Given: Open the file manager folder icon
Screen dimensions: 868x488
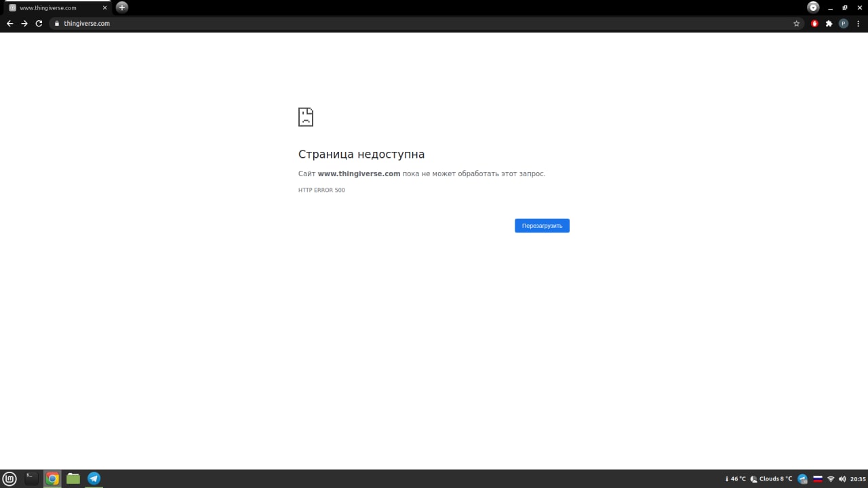Looking at the screenshot, I should click(73, 479).
